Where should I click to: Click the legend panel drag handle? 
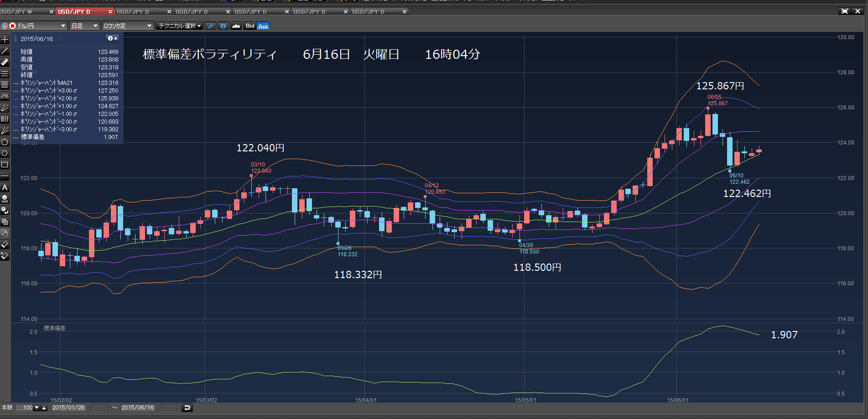15,39
